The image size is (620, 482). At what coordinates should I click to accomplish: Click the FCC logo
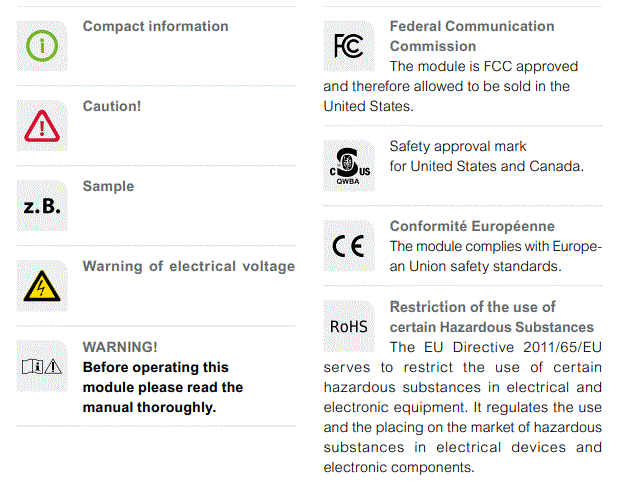(x=349, y=46)
